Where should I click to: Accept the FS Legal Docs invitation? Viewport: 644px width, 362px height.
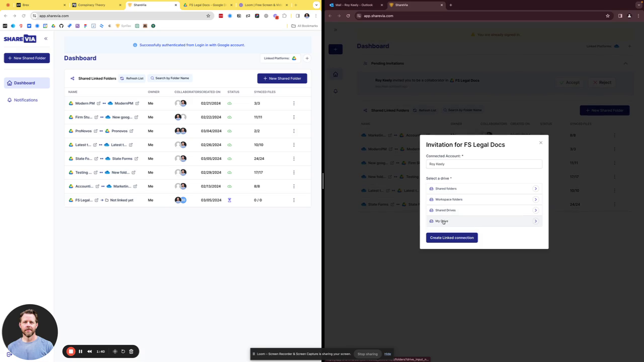570,82
